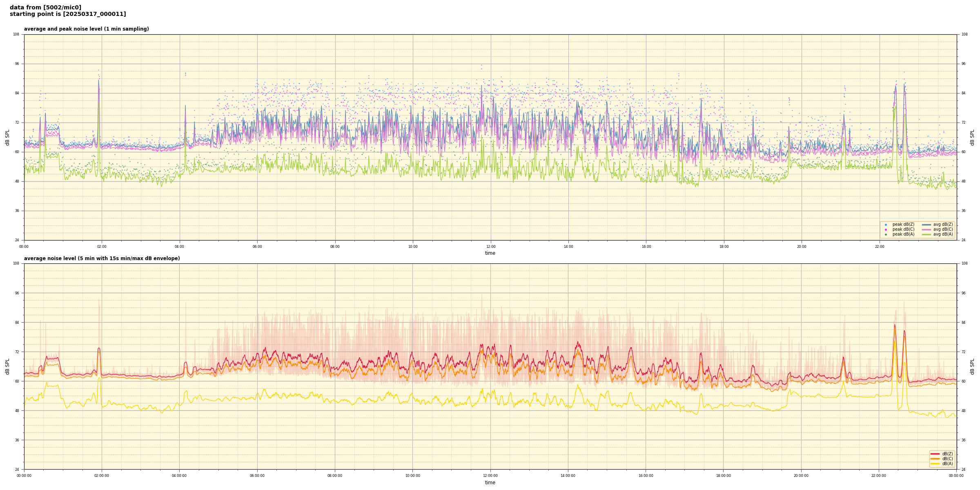Click red dB(Z) swatch in bottom legend
The height and width of the screenshot is (490, 980).
coord(935,454)
